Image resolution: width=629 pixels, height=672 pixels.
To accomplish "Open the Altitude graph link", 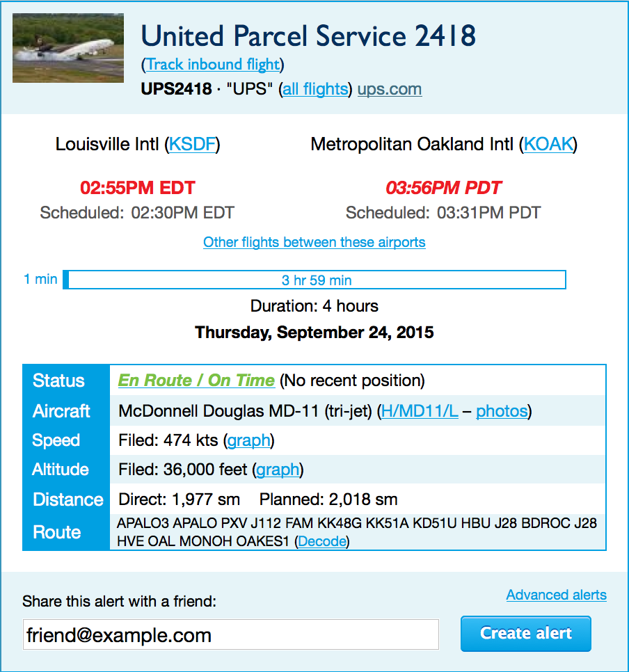I will pyautogui.click(x=278, y=470).
